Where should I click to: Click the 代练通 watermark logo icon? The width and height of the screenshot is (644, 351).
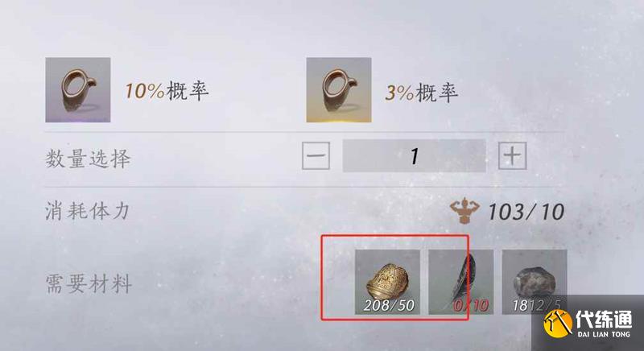pyautogui.click(x=558, y=323)
